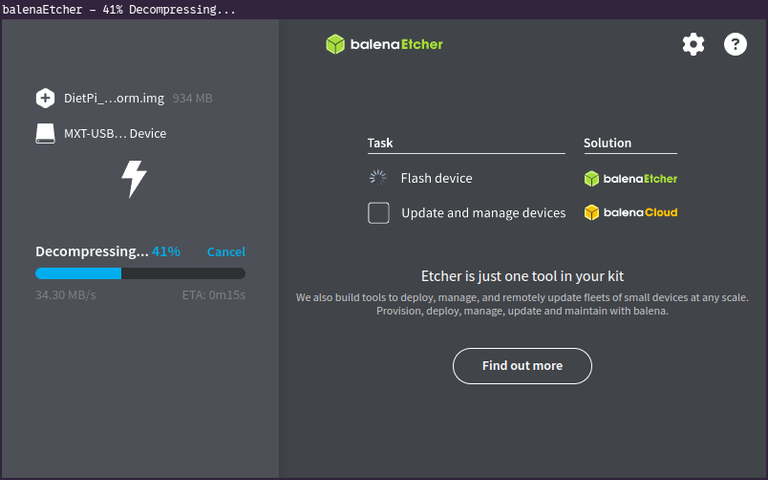
Task: Click the spinner icon next to Flash device
Action: pos(378,178)
